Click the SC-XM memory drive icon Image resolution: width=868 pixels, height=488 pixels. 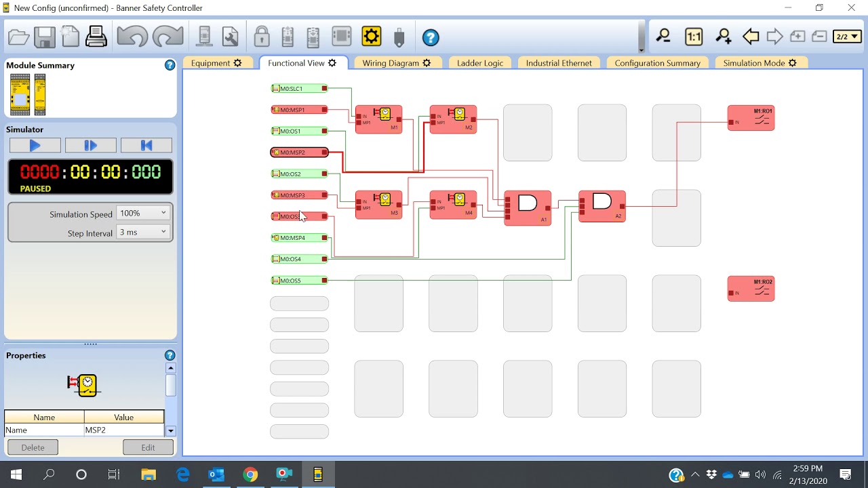[399, 37]
